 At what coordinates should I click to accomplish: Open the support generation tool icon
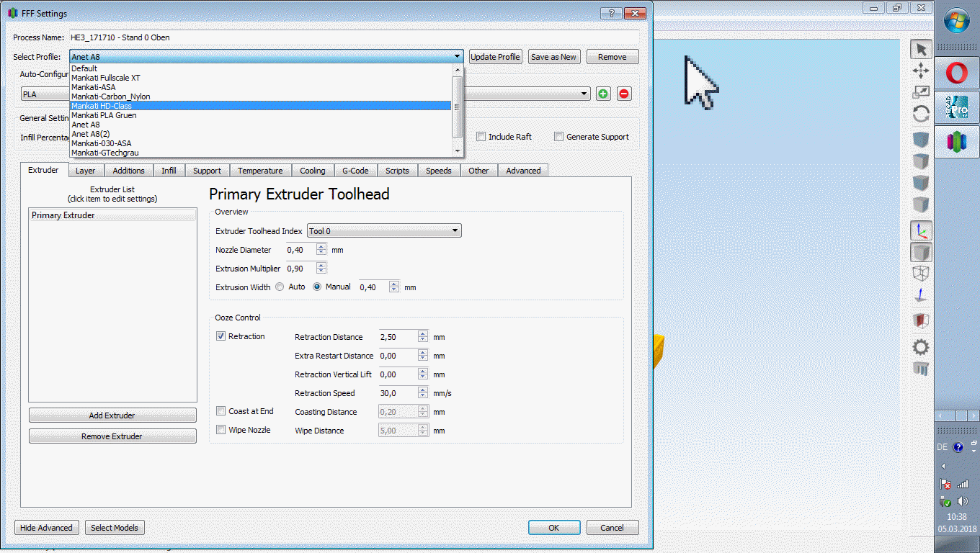click(921, 369)
